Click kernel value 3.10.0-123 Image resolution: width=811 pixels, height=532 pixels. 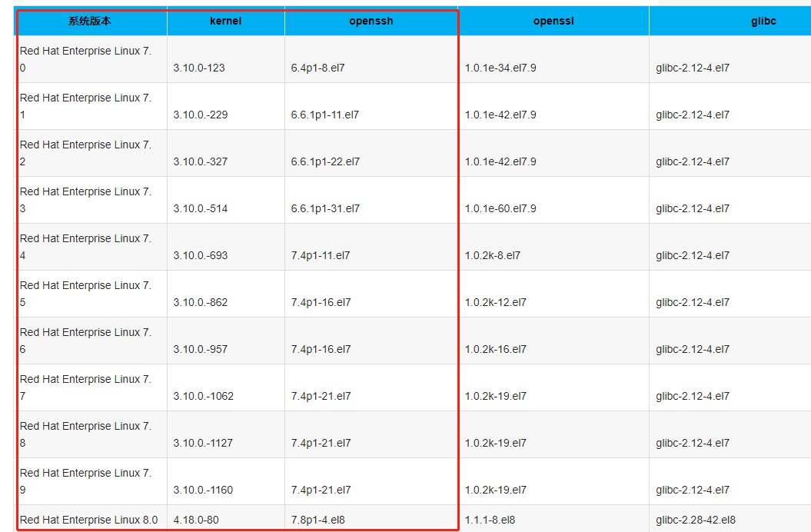[x=199, y=68]
